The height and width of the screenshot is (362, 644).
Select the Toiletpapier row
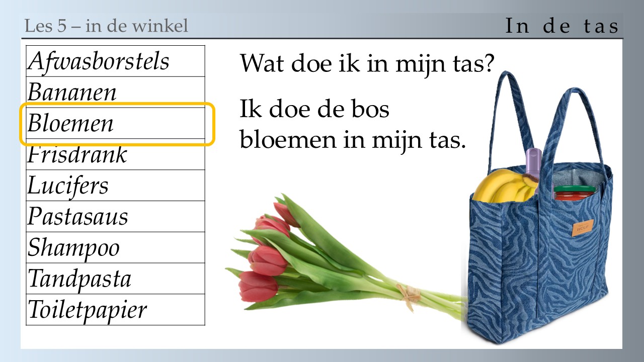116,310
